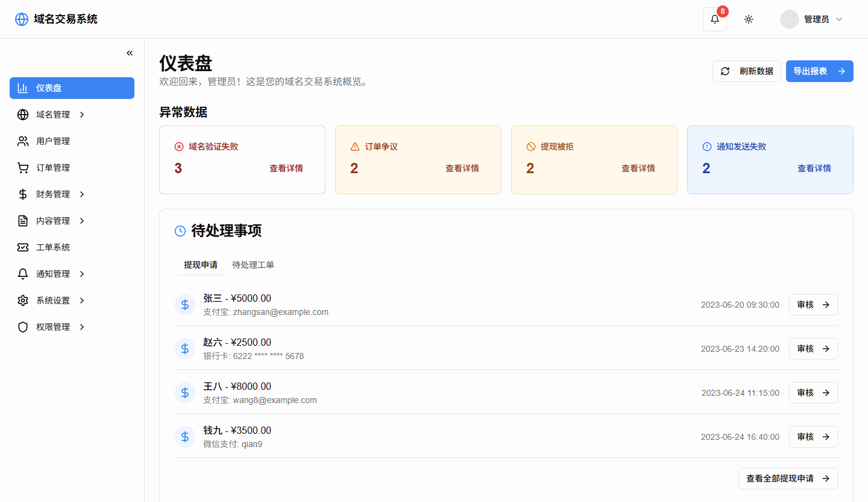This screenshot has width=868, height=502.
Task: Open 订单管理 shopping cart item
Action: click(53, 168)
